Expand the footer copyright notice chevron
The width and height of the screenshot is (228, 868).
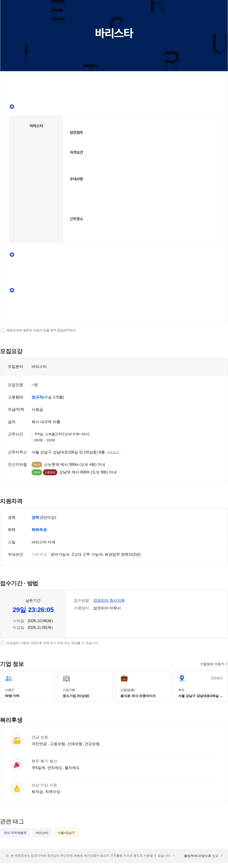pos(174,855)
